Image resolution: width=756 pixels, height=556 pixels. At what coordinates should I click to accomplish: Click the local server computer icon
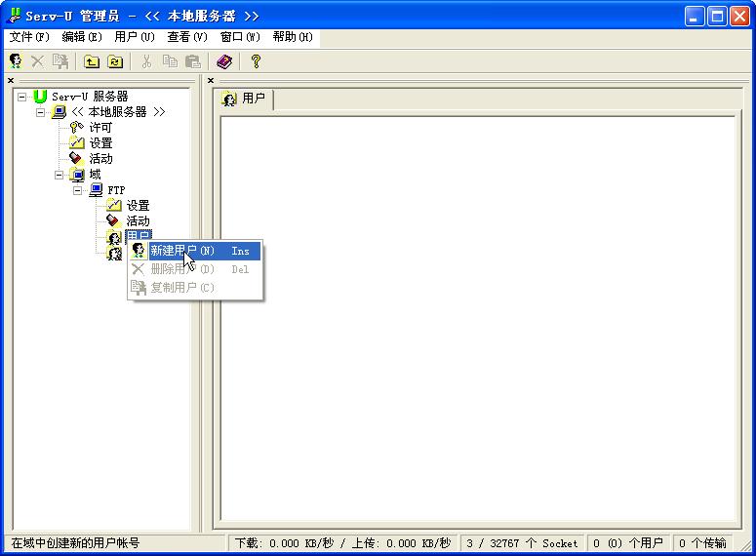tap(59, 112)
